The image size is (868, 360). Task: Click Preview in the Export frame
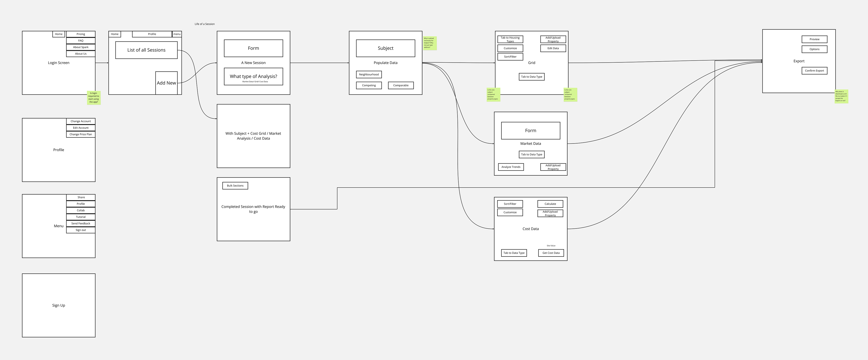click(814, 39)
